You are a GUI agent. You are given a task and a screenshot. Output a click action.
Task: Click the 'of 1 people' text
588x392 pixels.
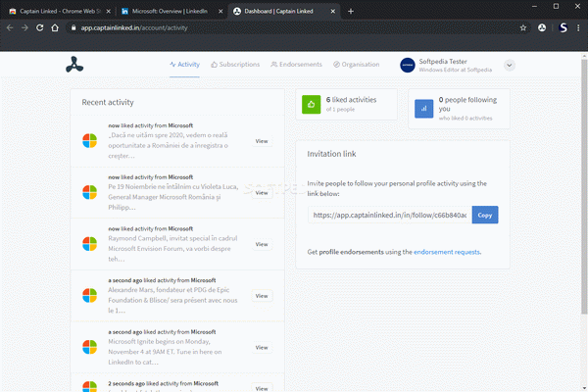click(x=340, y=110)
